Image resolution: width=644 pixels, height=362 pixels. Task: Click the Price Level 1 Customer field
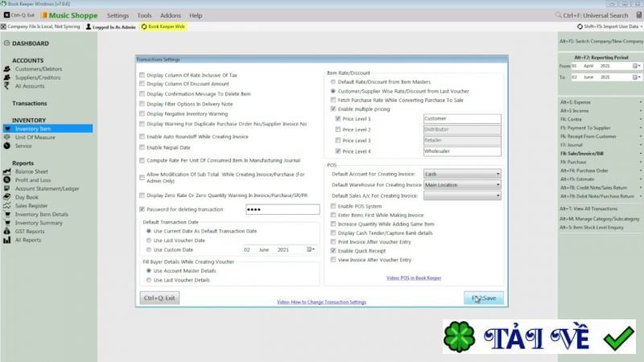[x=462, y=118]
